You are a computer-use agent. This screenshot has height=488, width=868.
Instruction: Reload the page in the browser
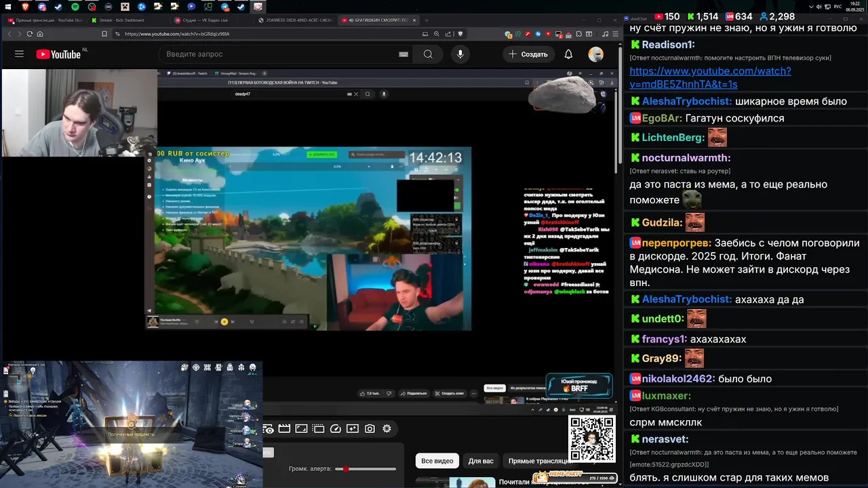29,34
